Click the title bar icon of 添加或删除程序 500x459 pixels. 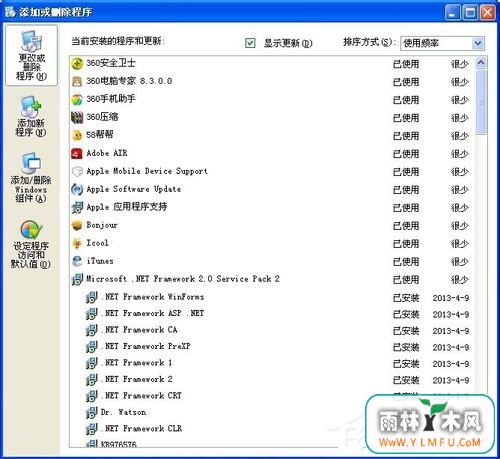click(x=10, y=12)
